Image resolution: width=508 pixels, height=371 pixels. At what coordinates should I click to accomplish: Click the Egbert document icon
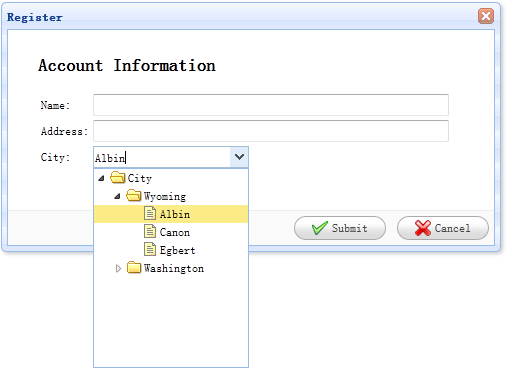point(150,249)
